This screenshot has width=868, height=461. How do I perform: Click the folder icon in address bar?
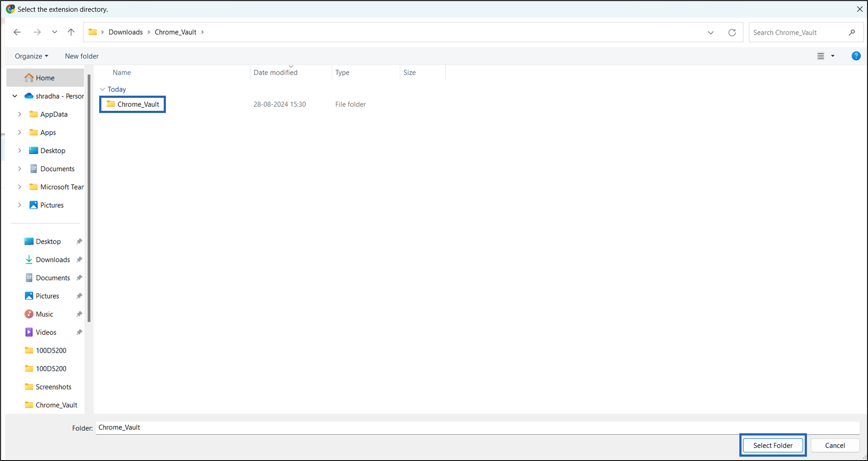point(93,32)
